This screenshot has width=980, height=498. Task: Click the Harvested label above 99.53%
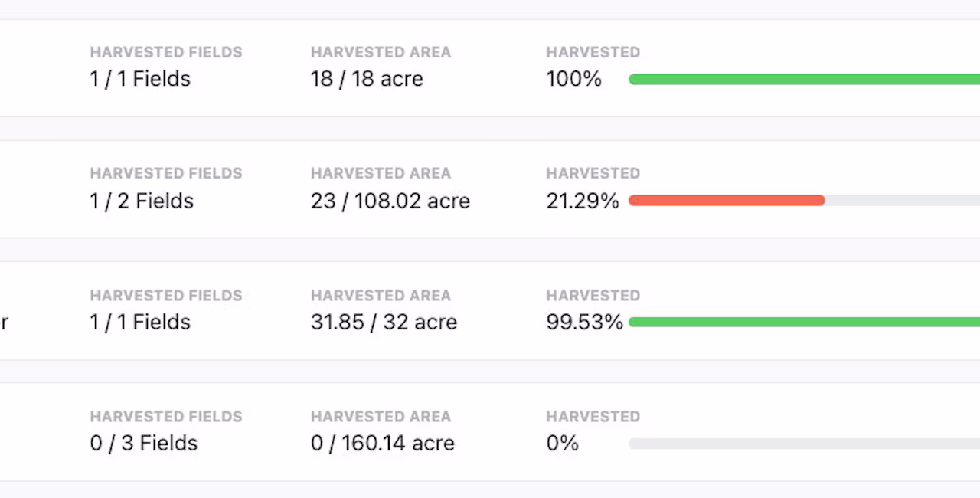[593, 295]
